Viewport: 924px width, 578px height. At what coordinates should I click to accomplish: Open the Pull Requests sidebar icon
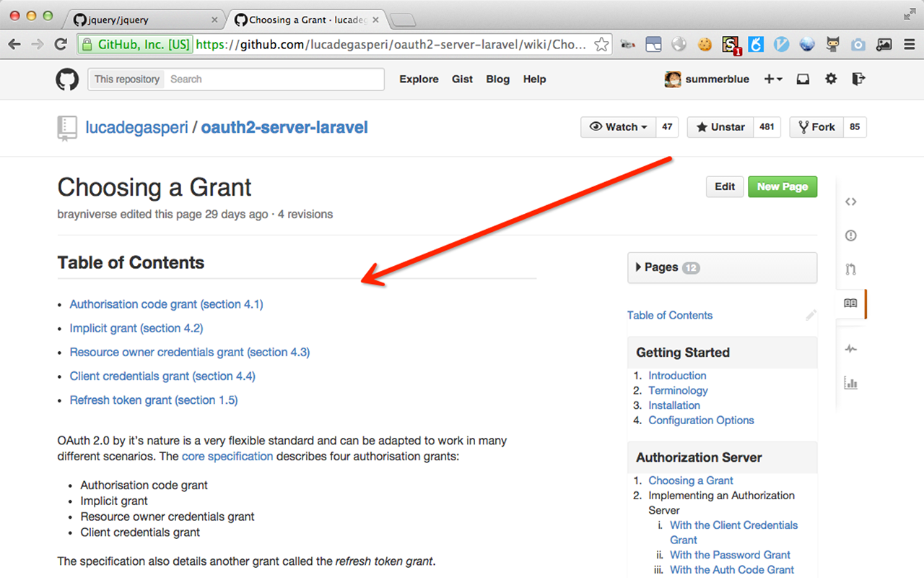pyautogui.click(x=850, y=269)
